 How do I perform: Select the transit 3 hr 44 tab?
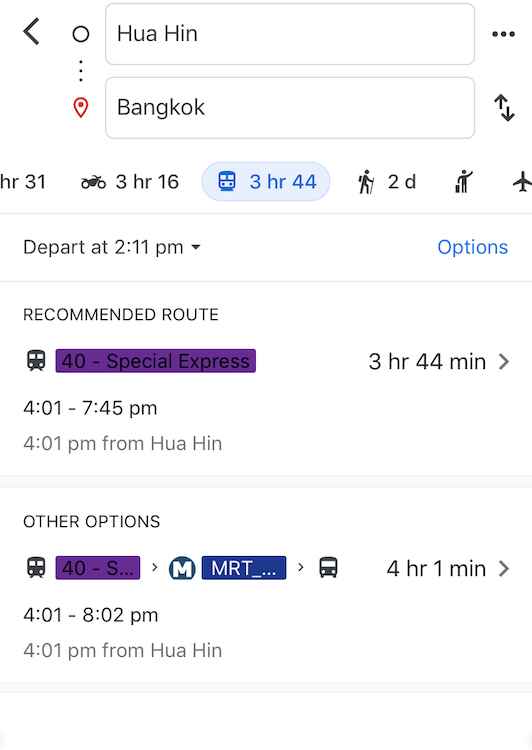(x=266, y=182)
